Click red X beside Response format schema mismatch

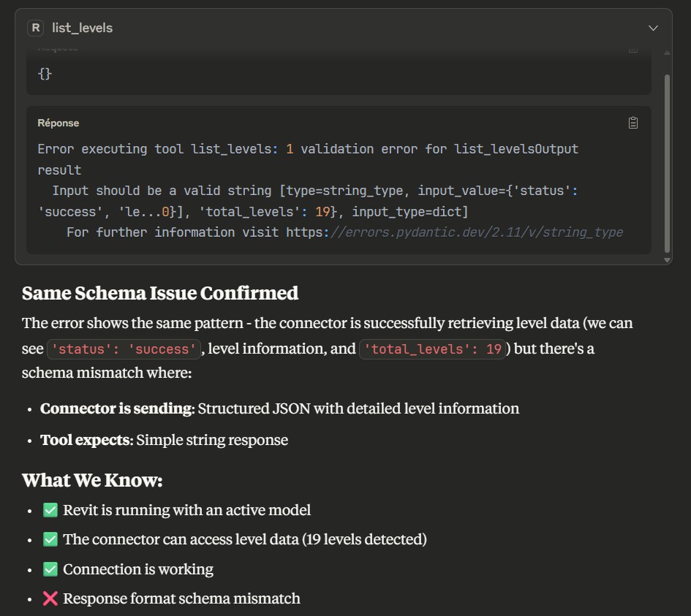click(50, 598)
